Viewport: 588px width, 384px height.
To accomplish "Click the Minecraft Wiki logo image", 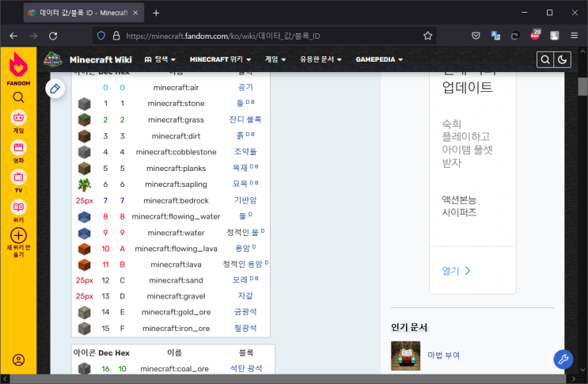I will (52, 59).
